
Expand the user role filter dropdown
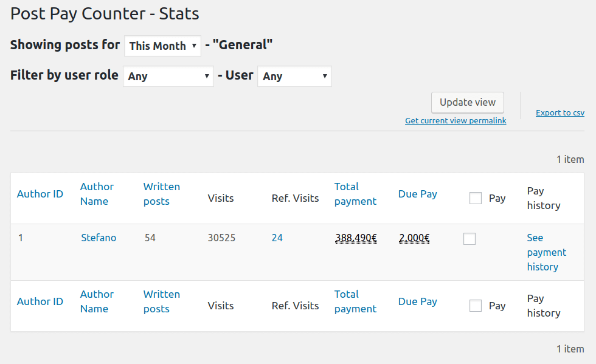(168, 77)
